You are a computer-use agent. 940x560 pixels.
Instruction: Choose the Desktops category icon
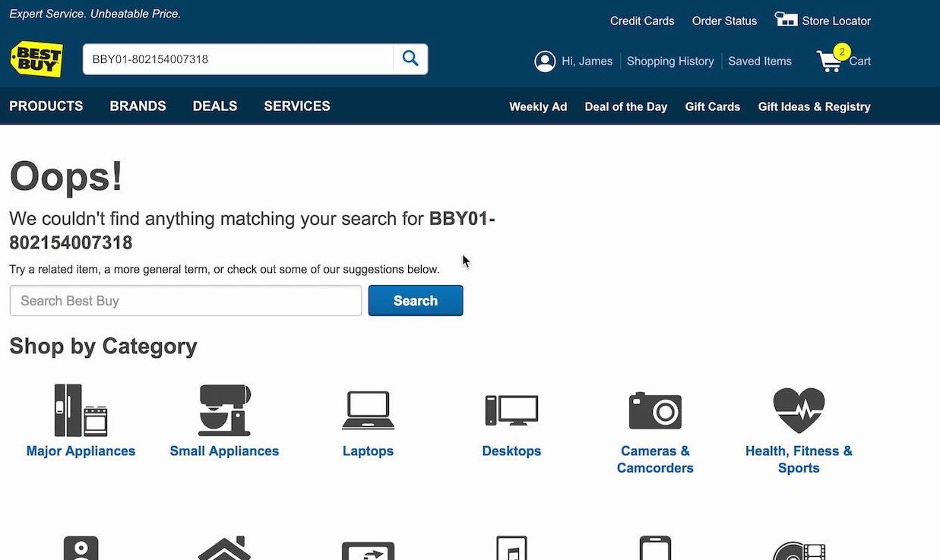pyautogui.click(x=511, y=411)
